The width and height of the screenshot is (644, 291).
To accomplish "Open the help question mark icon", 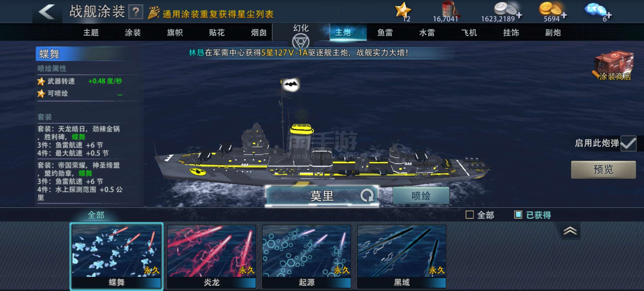I will 136,12.
